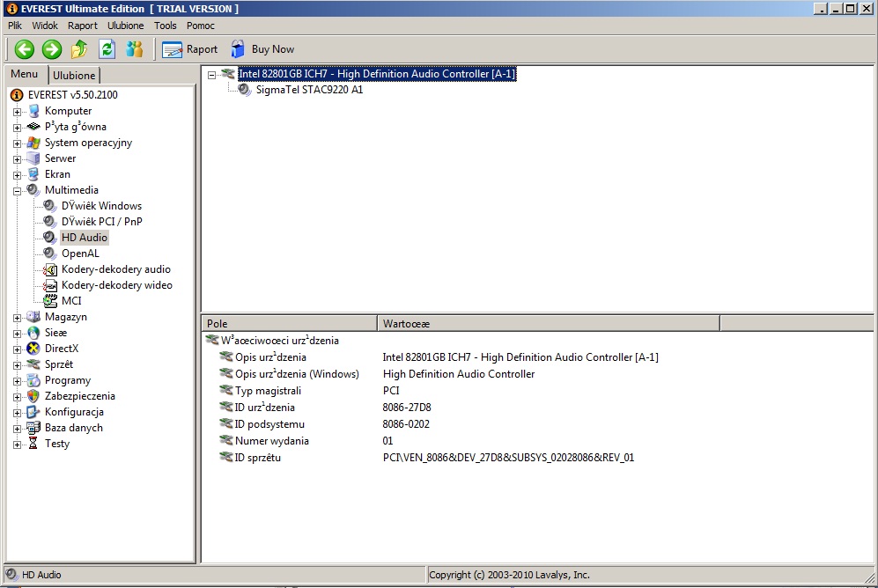878x588 pixels.
Task: Open the Plik menu
Action: tap(15, 26)
